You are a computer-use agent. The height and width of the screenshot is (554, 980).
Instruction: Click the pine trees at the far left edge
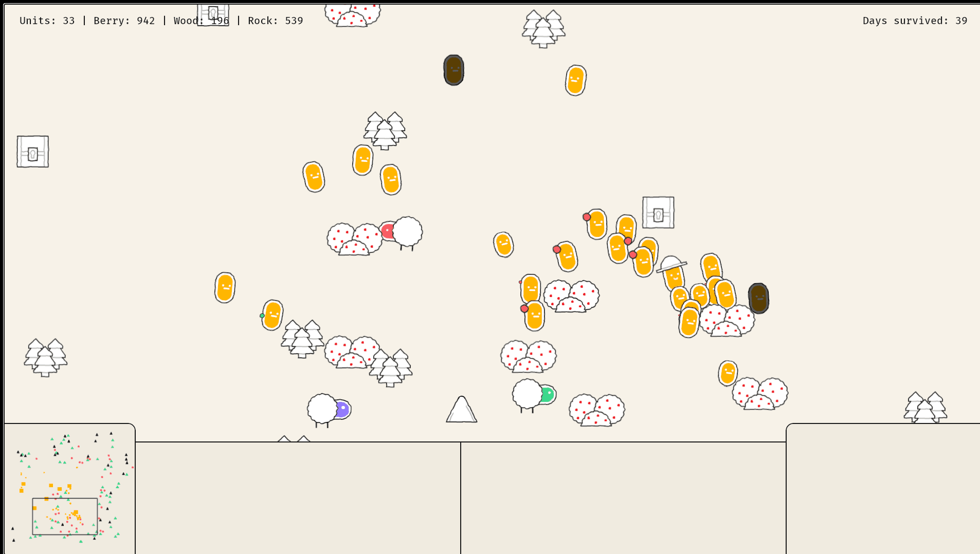45,358
